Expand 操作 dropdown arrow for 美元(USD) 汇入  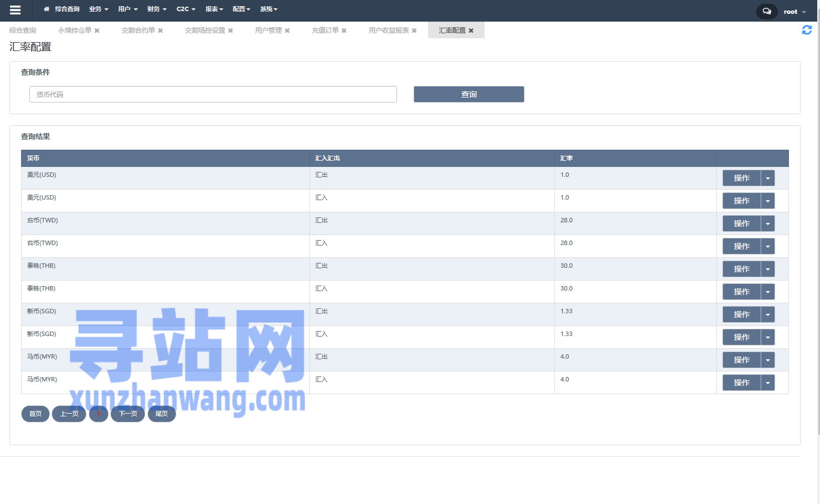point(768,201)
